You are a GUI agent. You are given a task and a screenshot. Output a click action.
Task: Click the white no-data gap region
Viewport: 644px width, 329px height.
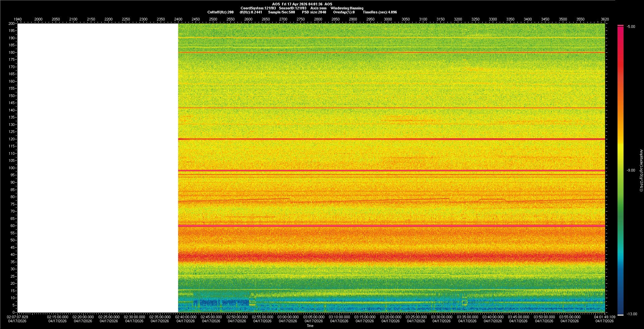[98, 168]
